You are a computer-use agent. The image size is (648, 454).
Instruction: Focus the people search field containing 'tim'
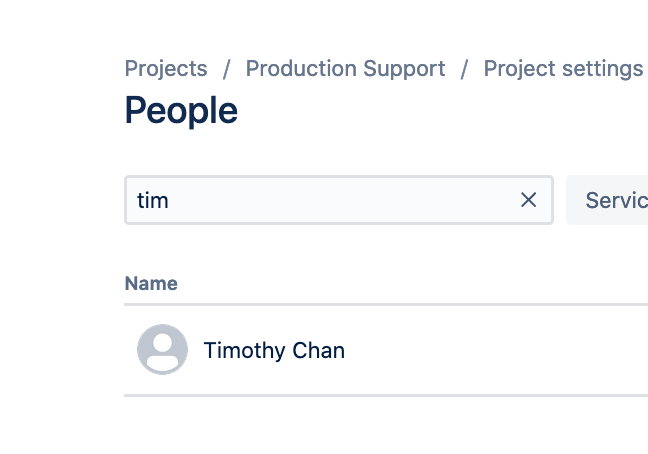point(339,200)
